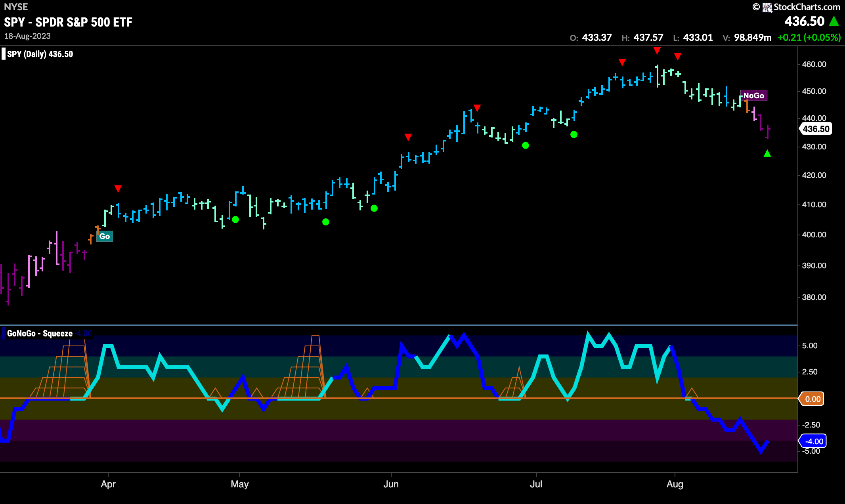Click the Go label near April
Image resolution: width=845 pixels, height=504 pixels.
(x=105, y=236)
